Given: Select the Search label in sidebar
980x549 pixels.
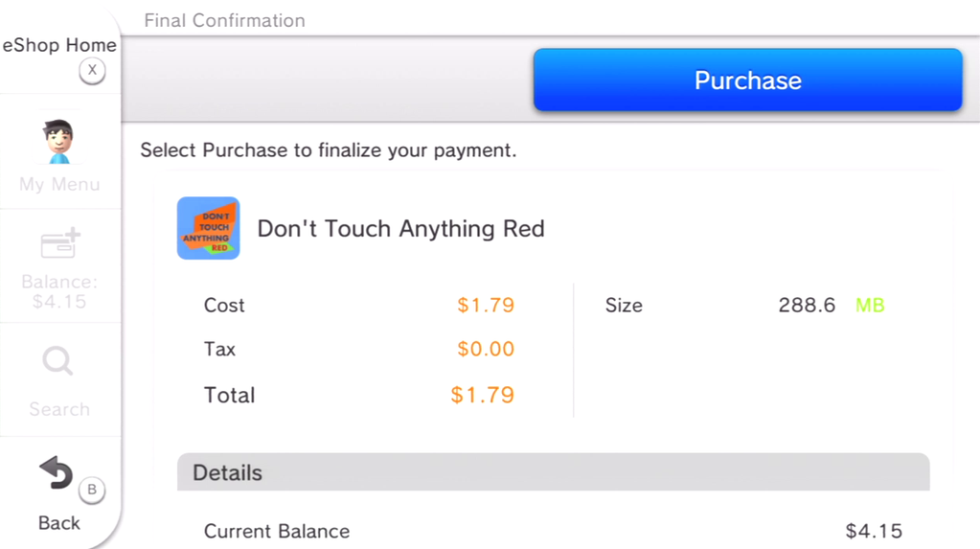Looking at the screenshot, I should click(x=59, y=409).
